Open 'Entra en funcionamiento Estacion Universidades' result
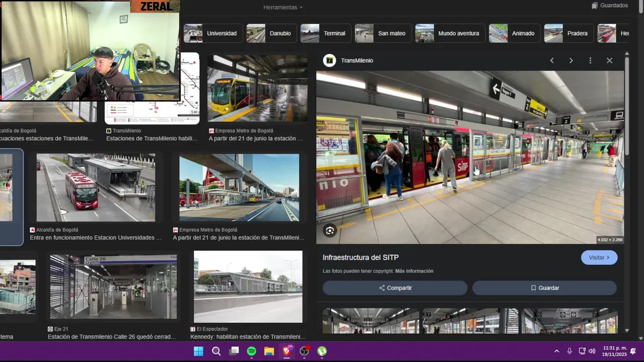This screenshot has height=362, width=644. (96, 238)
